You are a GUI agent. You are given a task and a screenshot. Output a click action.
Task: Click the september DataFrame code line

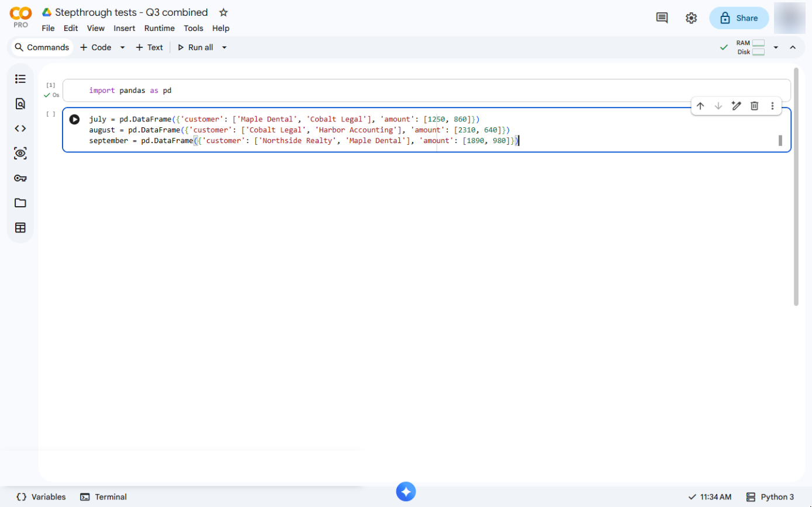pyautogui.click(x=304, y=141)
